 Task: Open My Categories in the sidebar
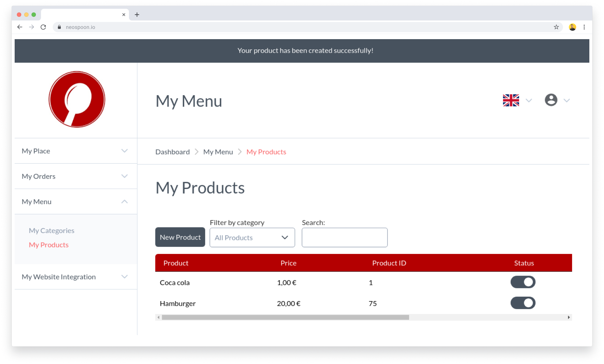[x=52, y=230]
